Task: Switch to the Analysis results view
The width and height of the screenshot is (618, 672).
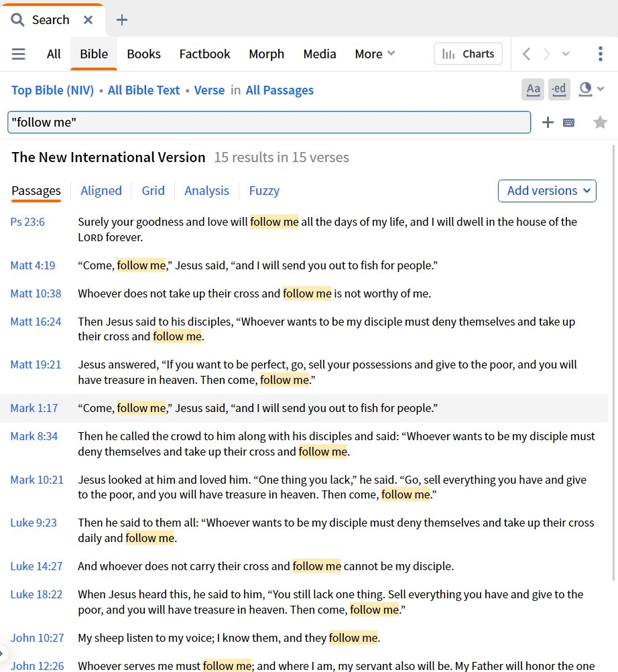Action: 206,190
